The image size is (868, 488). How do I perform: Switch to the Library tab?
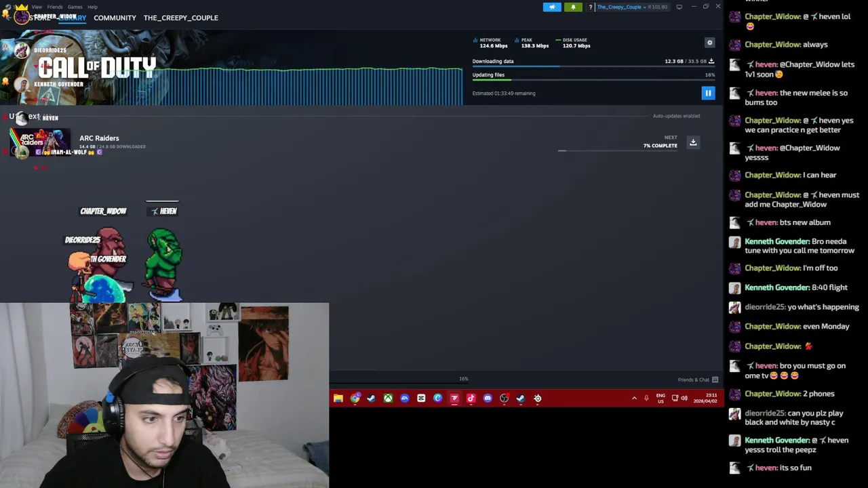(x=71, y=18)
